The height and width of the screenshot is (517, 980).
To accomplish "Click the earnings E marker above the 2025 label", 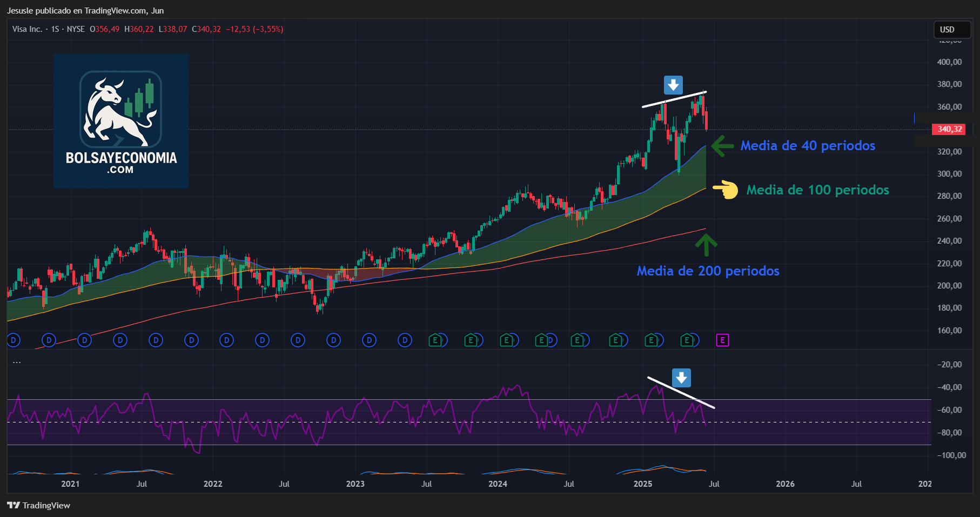I will click(652, 340).
